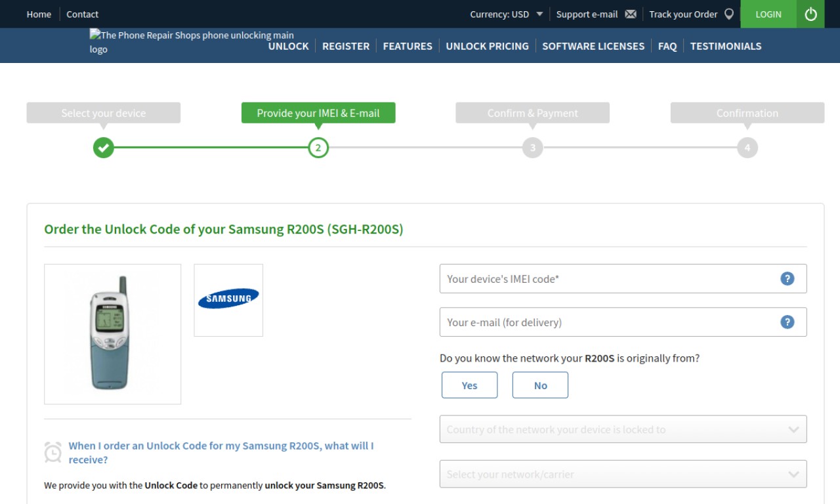
Task: Expand the country of network dropdown
Action: click(623, 429)
